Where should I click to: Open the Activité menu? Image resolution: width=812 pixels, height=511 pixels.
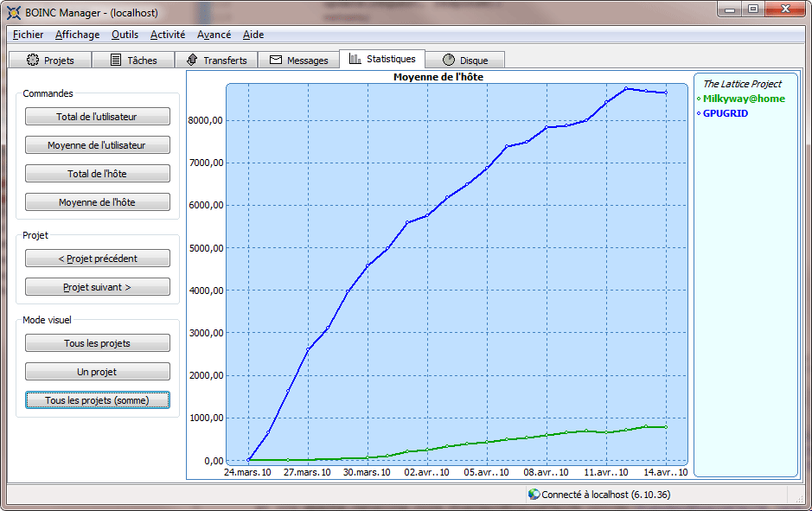tap(167, 35)
